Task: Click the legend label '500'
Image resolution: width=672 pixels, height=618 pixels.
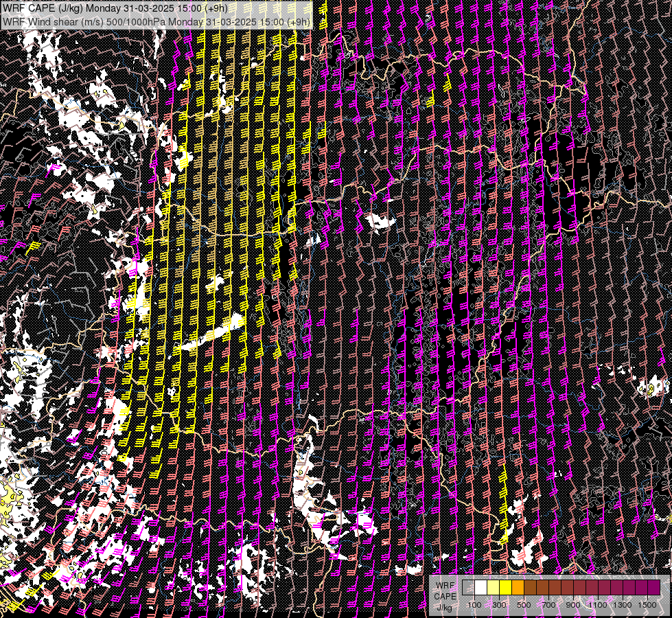Action: pyautogui.click(x=524, y=605)
